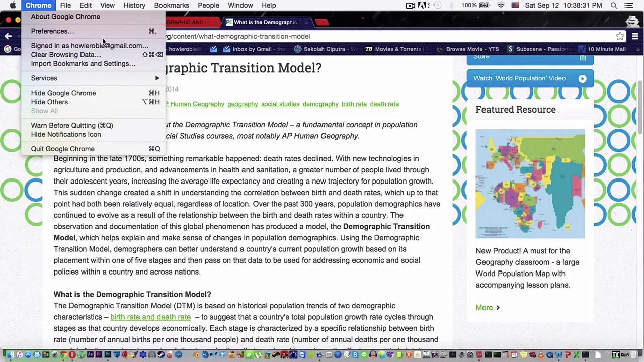Open the Browse Movie - YTS bookmark
The image size is (644, 362).
pos(467,49)
